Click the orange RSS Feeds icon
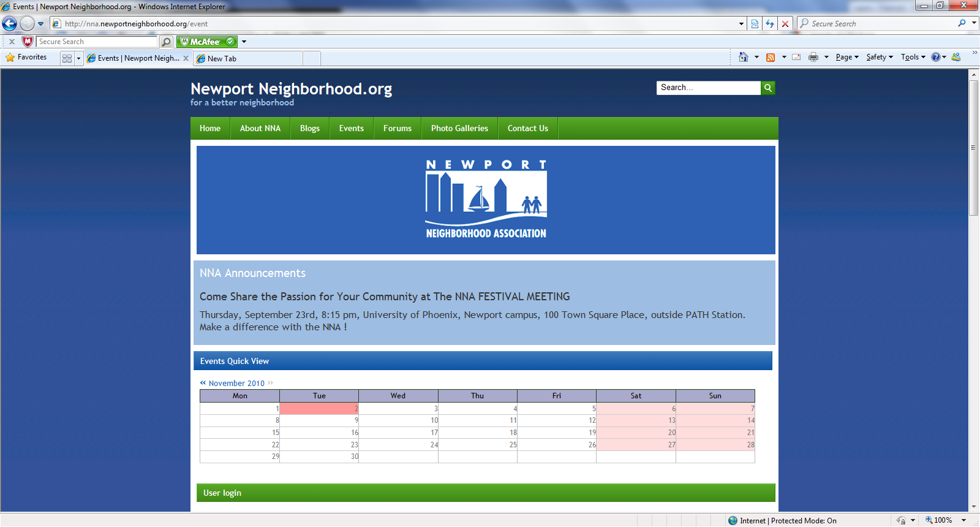The image size is (980, 527). pos(771,57)
